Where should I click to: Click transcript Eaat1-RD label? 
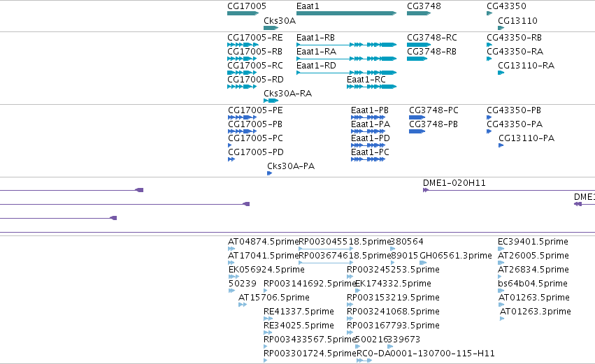click(316, 66)
